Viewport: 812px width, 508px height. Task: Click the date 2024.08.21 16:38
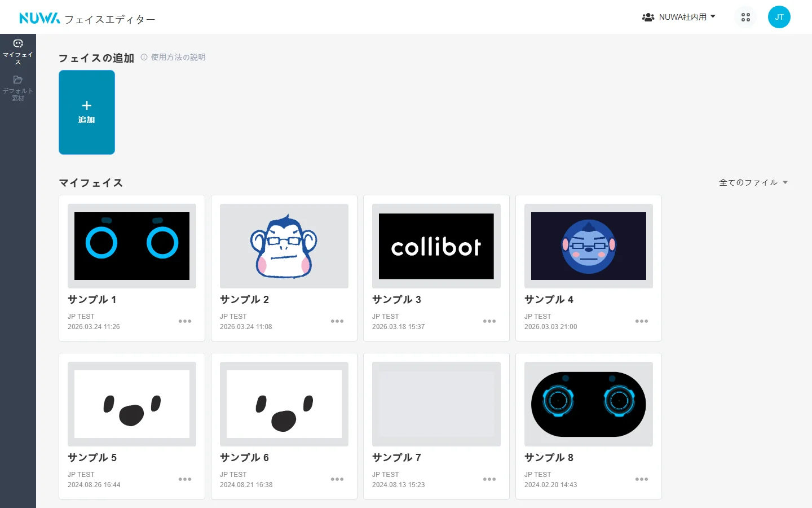click(x=246, y=485)
